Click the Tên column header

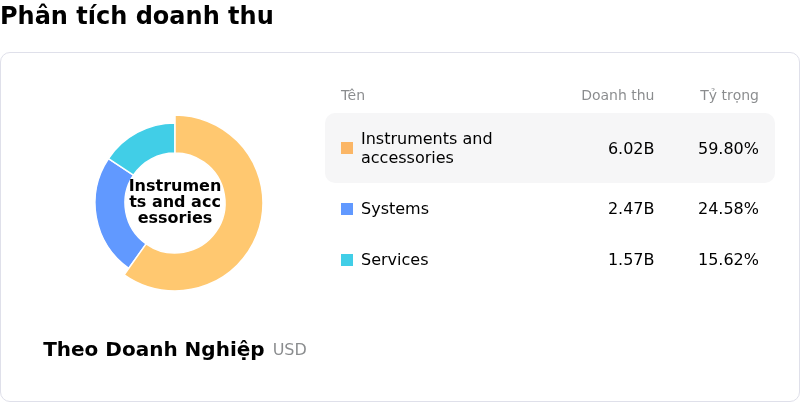coord(352,96)
